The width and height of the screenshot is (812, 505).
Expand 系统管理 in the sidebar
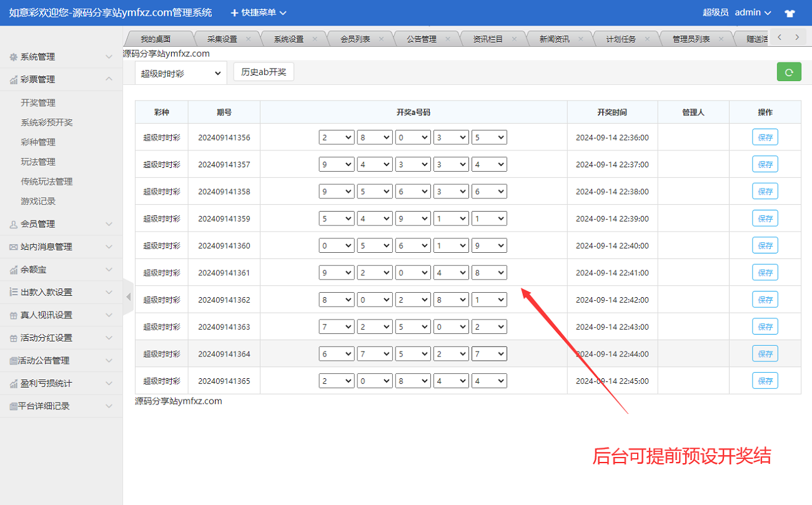(61, 57)
